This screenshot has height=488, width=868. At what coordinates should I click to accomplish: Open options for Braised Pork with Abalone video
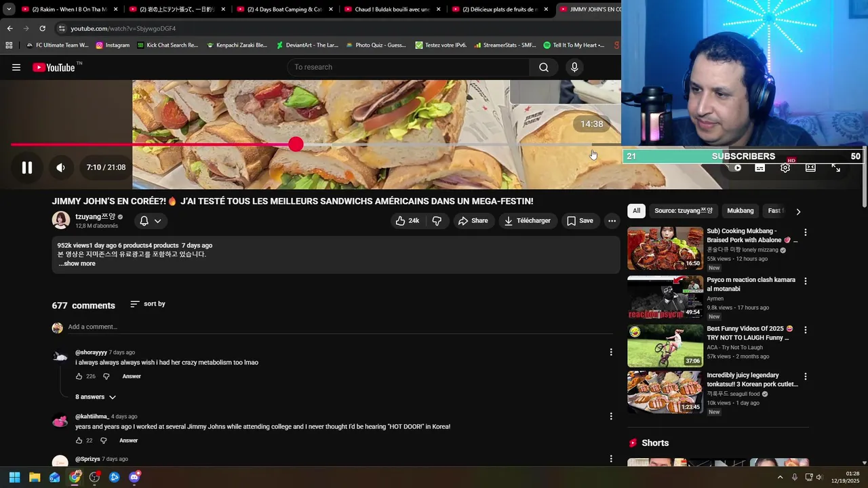point(806,232)
